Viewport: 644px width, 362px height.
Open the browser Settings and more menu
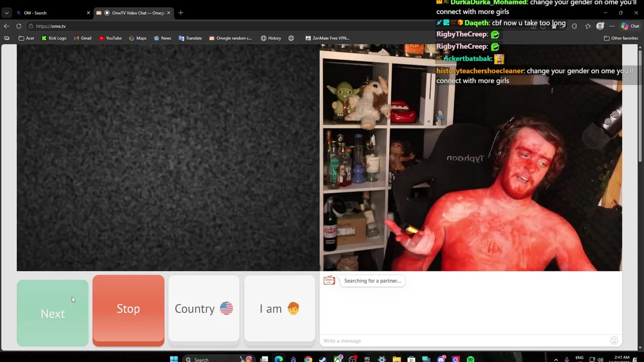point(612,26)
